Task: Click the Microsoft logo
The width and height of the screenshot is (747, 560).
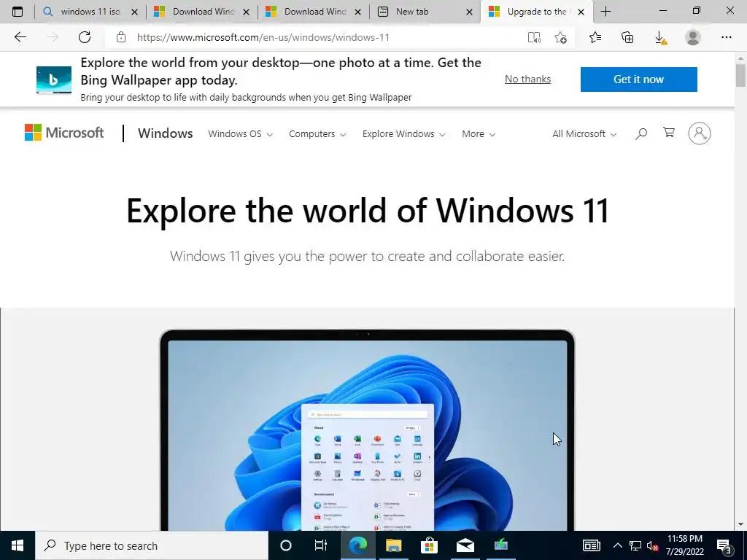Action: point(64,133)
